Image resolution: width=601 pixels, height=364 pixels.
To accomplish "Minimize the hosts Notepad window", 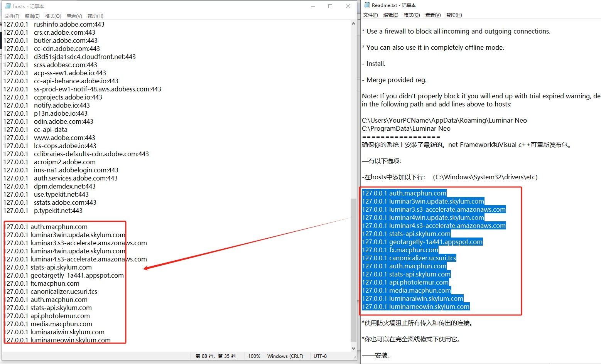I will pyautogui.click(x=313, y=6).
